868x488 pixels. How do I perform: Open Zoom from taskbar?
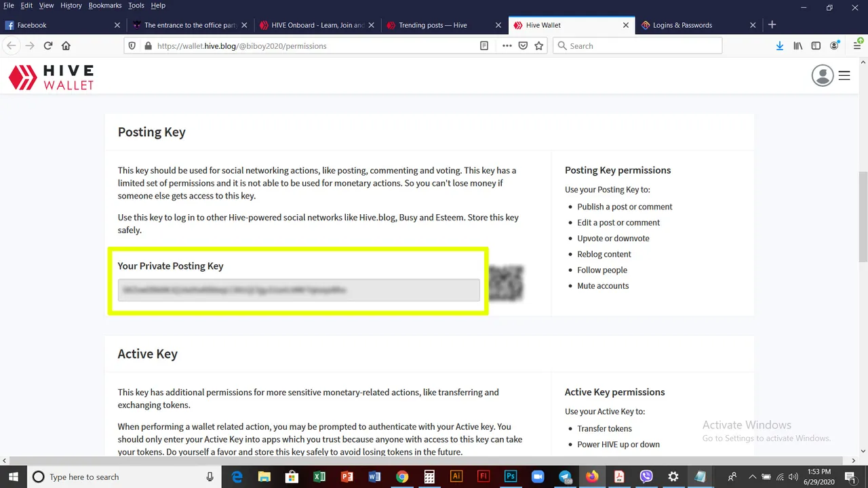coord(538,476)
